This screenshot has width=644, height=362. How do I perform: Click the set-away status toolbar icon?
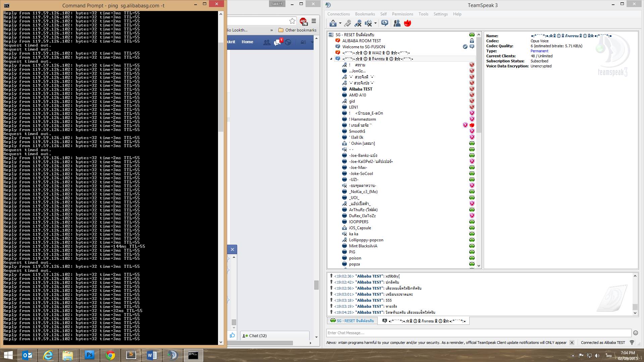(332, 23)
